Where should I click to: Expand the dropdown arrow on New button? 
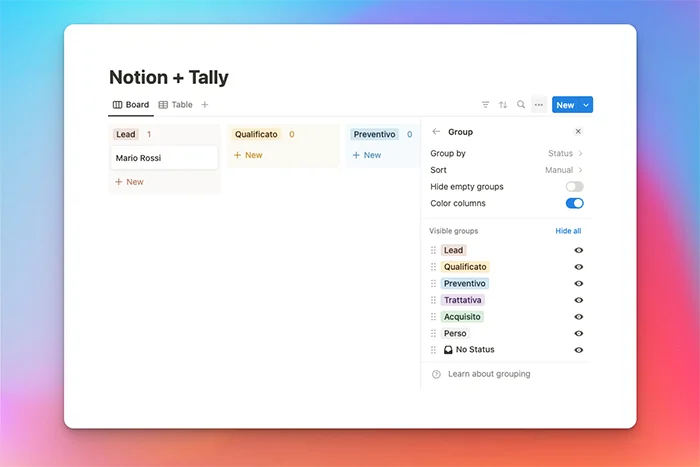[x=586, y=105]
